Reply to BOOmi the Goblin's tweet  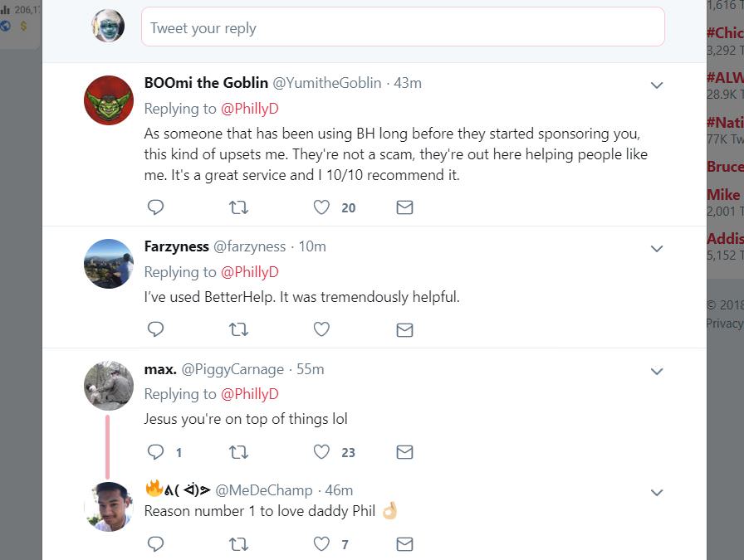[155, 207]
